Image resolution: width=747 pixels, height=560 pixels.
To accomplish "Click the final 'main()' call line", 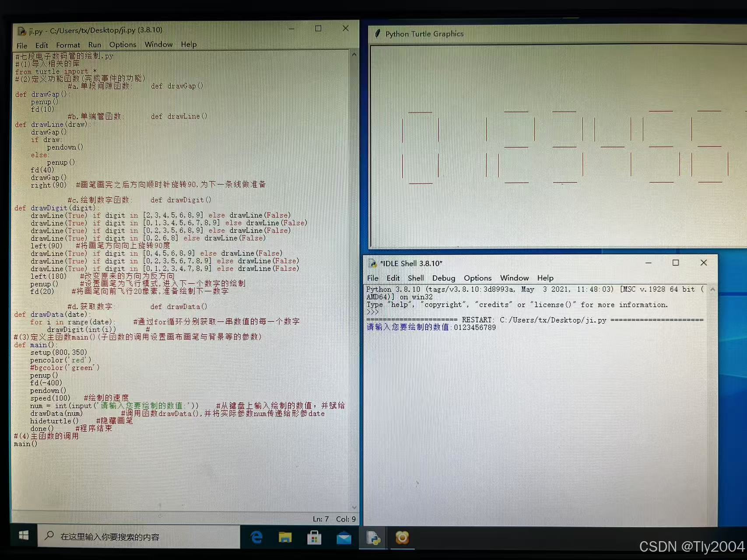I will [x=25, y=444].
